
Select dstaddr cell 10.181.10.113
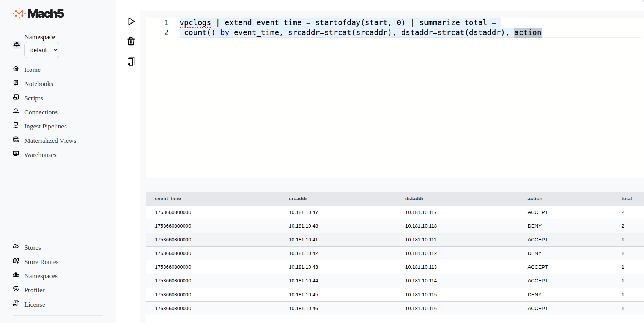pyautogui.click(x=421, y=267)
